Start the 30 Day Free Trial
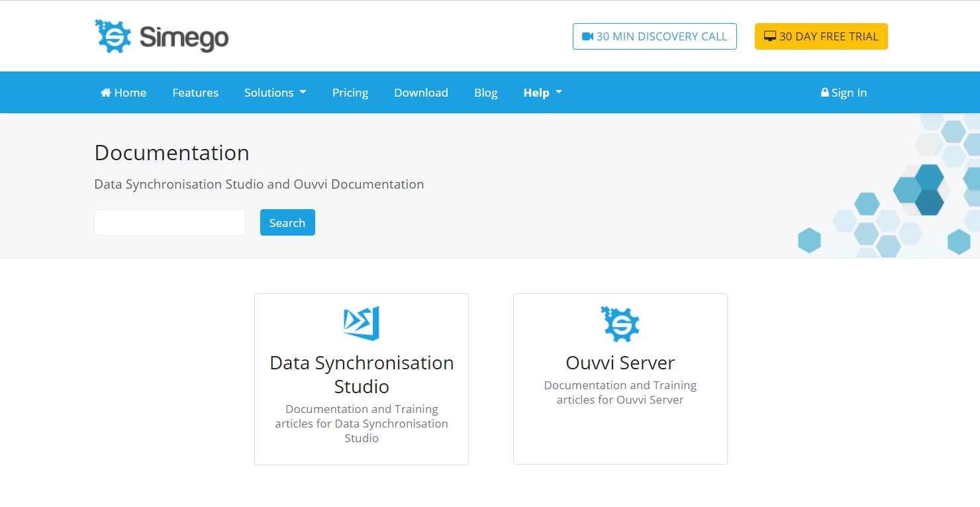The height and width of the screenshot is (507, 980). [821, 36]
